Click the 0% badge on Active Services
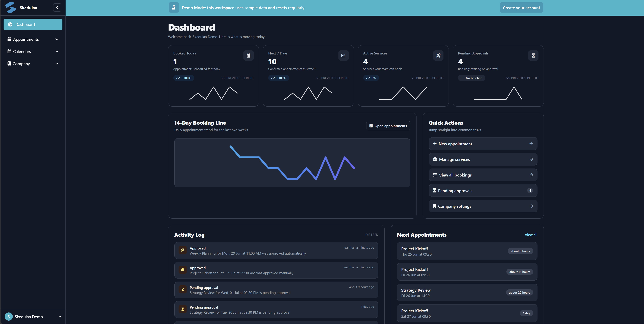The image size is (644, 324). click(371, 78)
